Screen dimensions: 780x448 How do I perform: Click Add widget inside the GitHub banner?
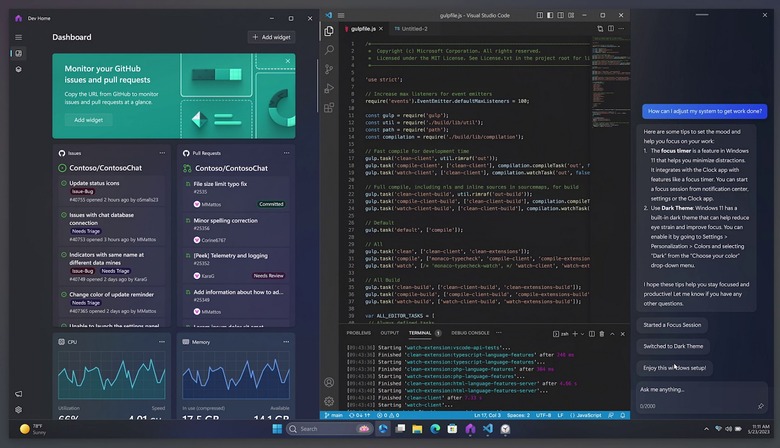[x=89, y=120]
